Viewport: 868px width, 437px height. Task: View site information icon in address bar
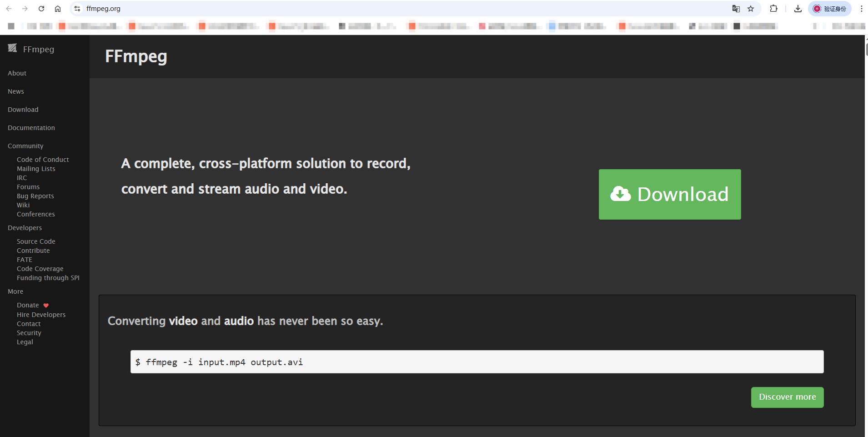77,9
